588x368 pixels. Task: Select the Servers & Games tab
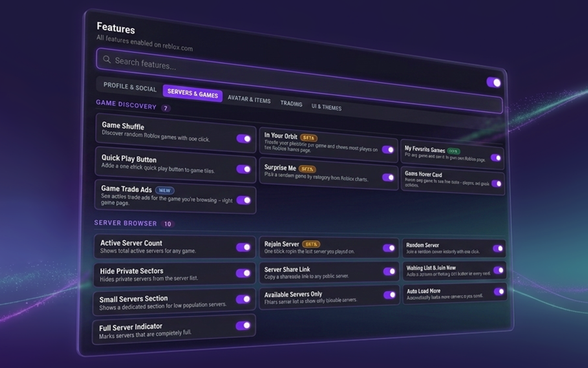193,93
